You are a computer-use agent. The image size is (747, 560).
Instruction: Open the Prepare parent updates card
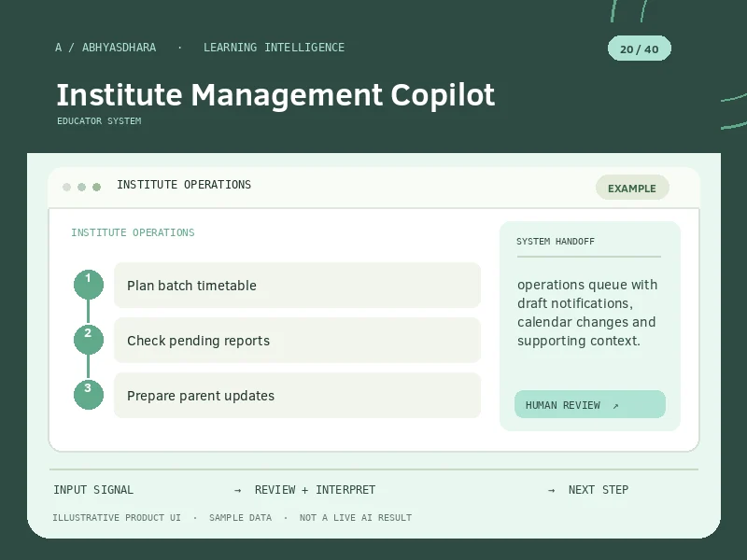[x=297, y=396]
